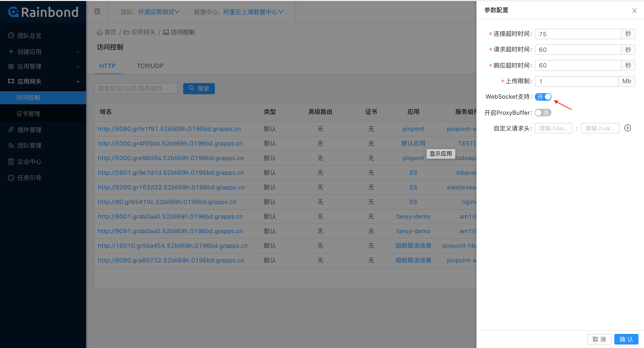Open 熔断限流场景 app in the 16010 row
The image size is (644, 348).
[413, 246]
